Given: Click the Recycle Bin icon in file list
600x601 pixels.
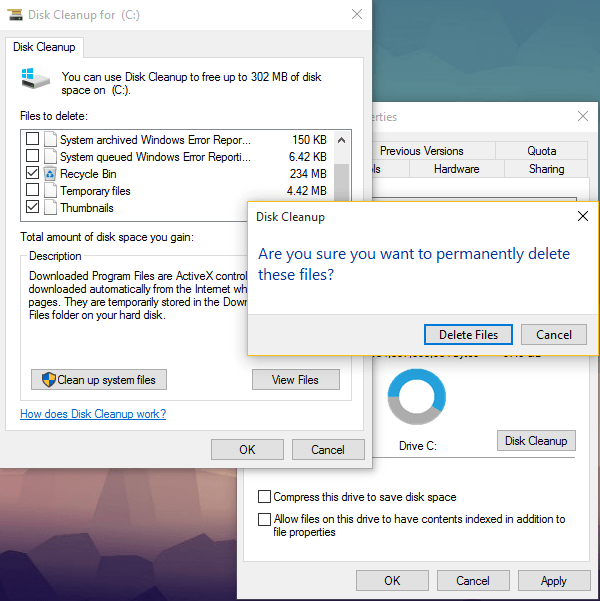Looking at the screenshot, I should tap(50, 174).
